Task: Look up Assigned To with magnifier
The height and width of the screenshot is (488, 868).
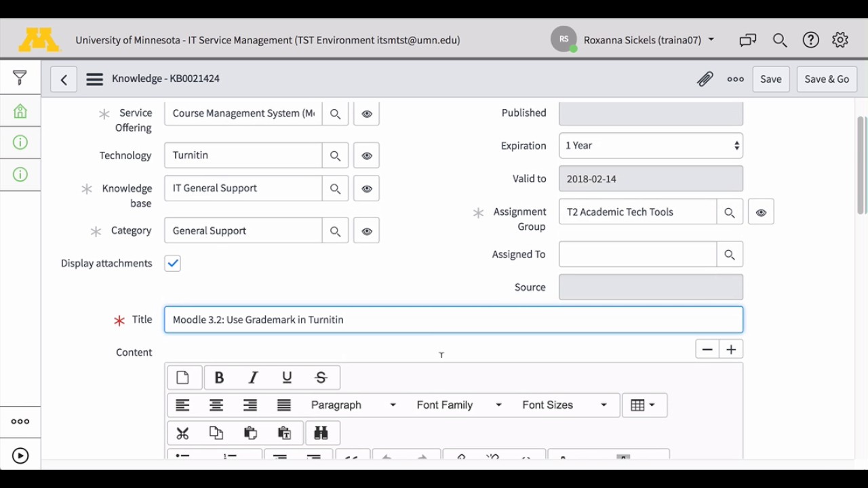Action: [x=730, y=255]
